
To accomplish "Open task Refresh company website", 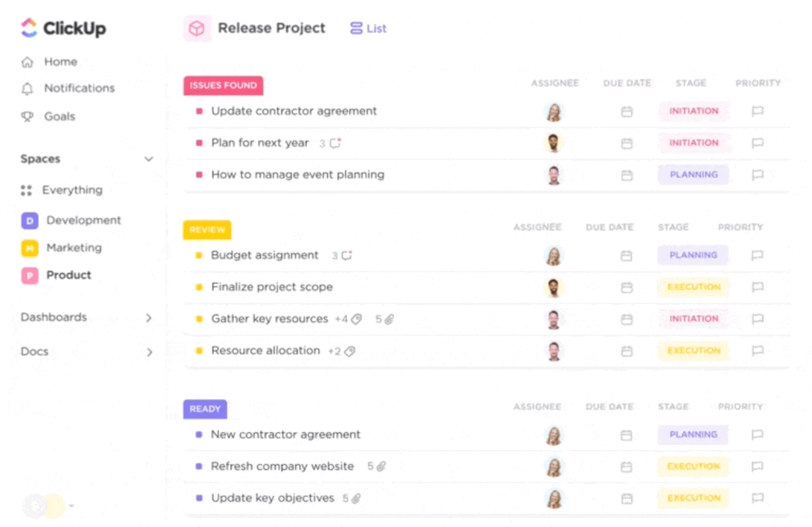I will pyautogui.click(x=283, y=467).
